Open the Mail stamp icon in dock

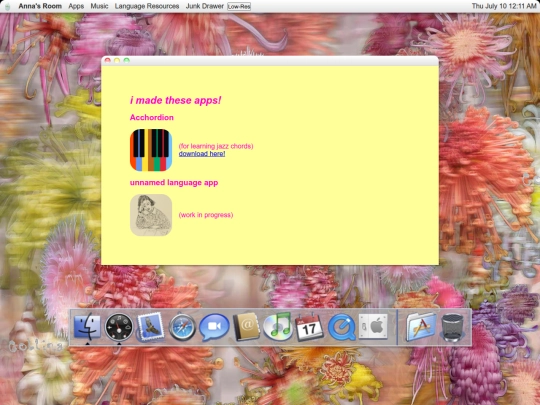tap(150, 326)
